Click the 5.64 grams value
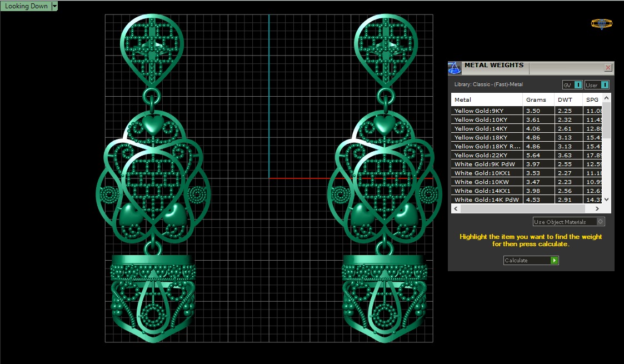 tap(533, 155)
